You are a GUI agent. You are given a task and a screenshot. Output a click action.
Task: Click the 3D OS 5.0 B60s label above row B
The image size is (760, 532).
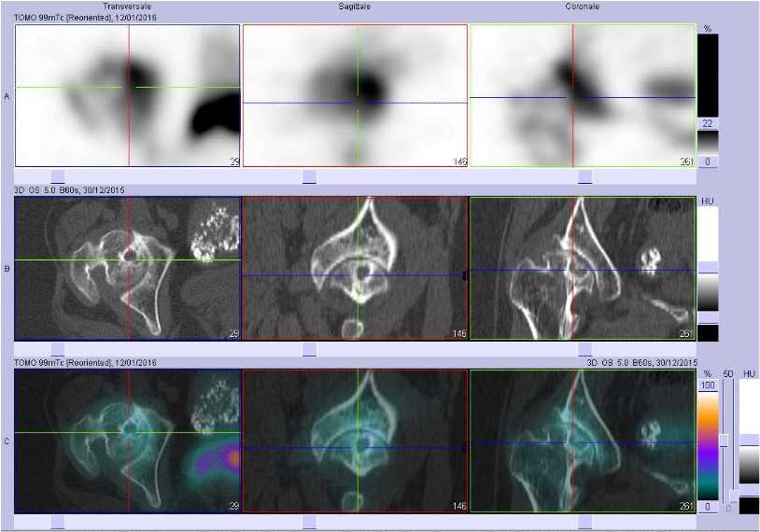(70, 189)
